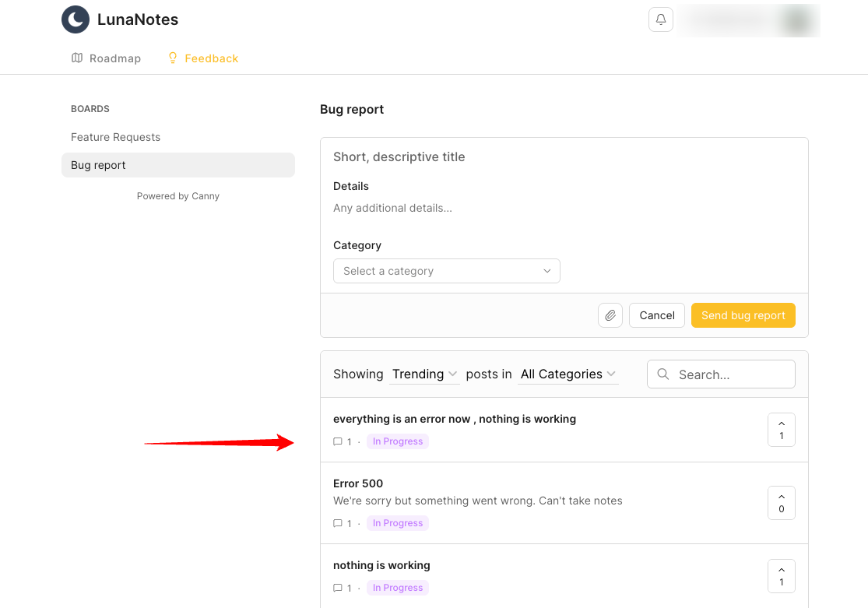Open the 'Powered by Canny' link
This screenshot has width=868, height=608.
click(177, 196)
